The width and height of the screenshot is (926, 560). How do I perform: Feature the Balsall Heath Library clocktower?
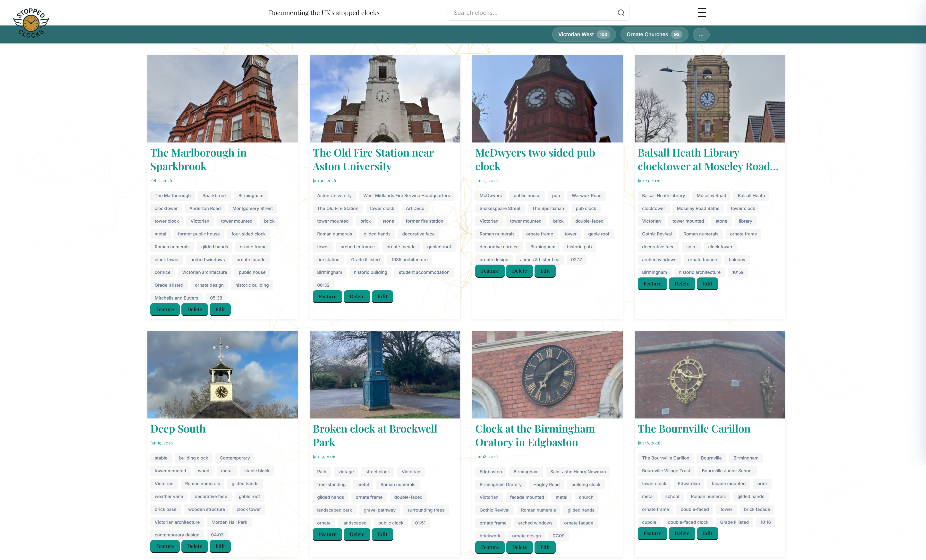tap(652, 284)
